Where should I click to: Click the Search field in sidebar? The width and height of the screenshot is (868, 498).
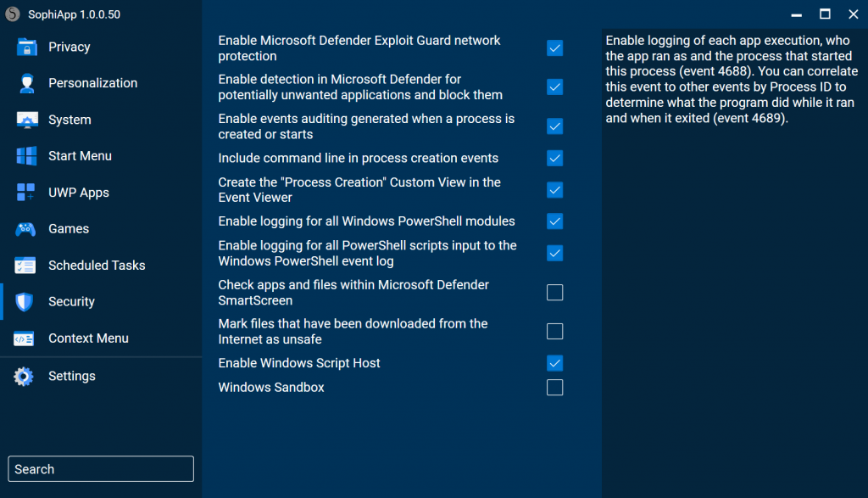[100, 468]
